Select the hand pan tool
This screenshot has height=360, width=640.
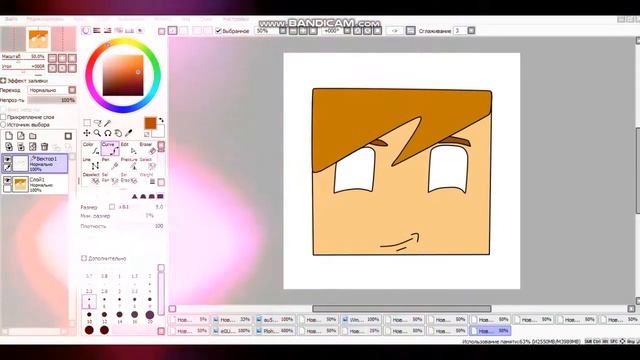click(x=118, y=133)
